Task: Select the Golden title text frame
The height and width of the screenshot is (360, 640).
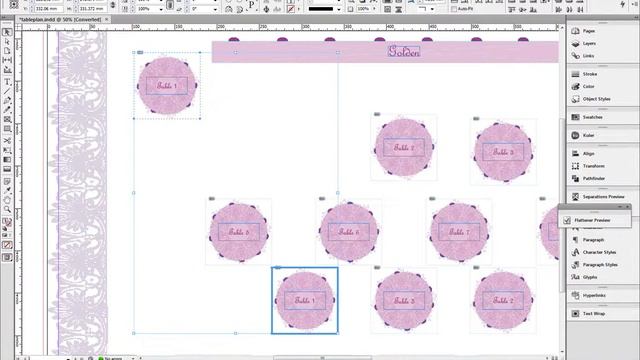Action: click(404, 51)
